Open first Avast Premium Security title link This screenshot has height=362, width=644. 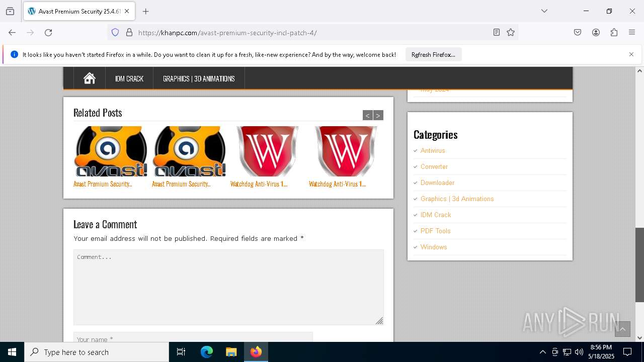[x=103, y=184]
